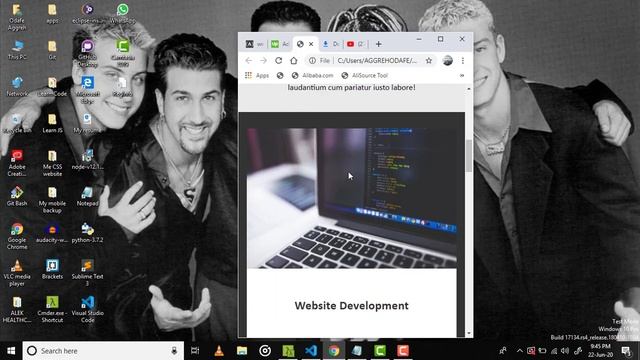Select the Recycle Bin desktop icon
The image size is (640, 360).
(17, 123)
